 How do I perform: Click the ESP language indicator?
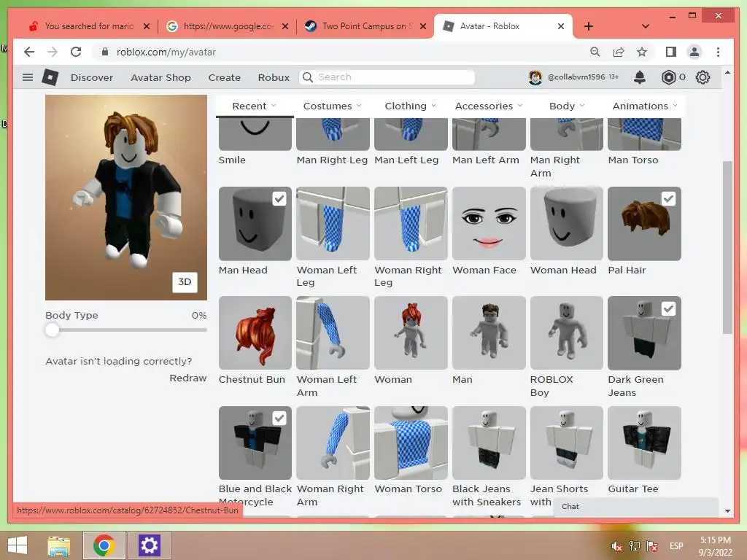tap(676, 546)
